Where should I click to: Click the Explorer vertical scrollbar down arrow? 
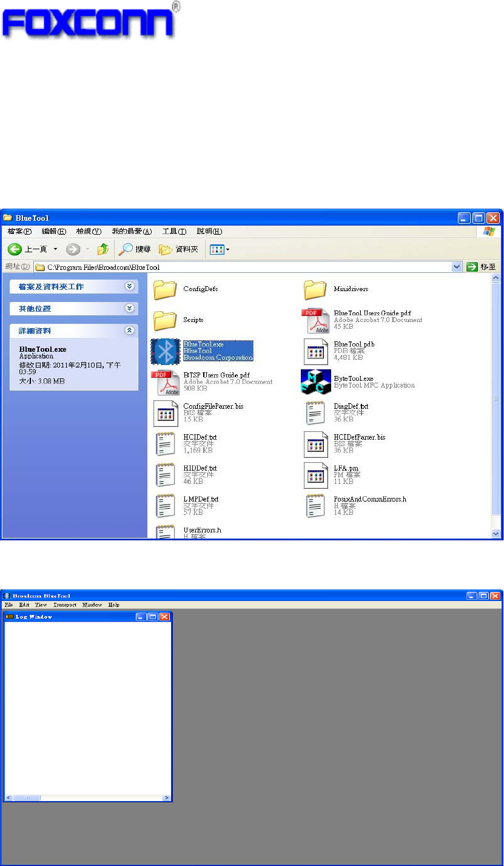point(497,534)
